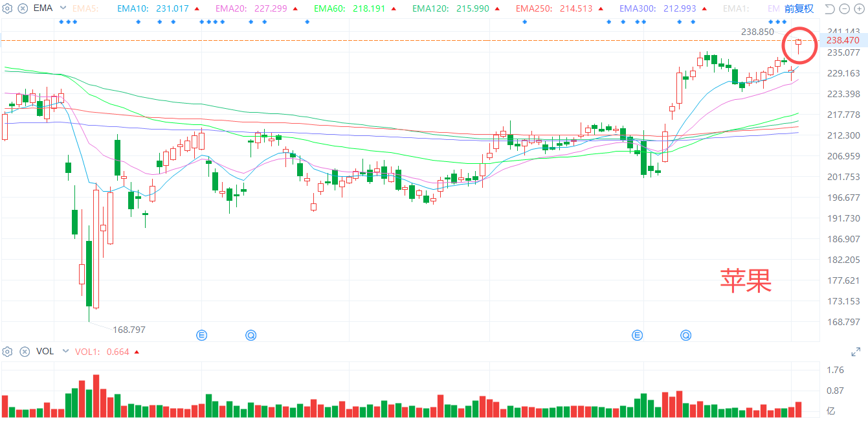Image resolution: width=868 pixels, height=421 pixels.
Task: Open the EMA indicator settings gear
Action: [x=8, y=8]
